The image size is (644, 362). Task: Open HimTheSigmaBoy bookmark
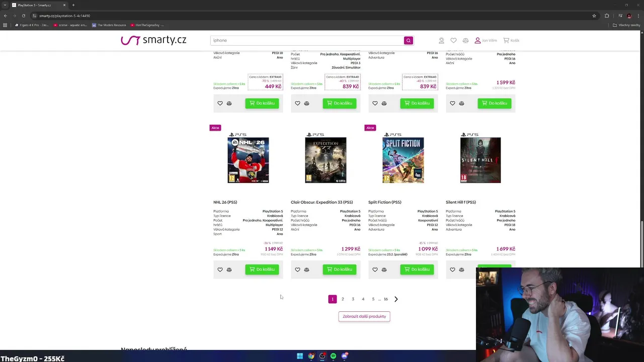(x=147, y=25)
